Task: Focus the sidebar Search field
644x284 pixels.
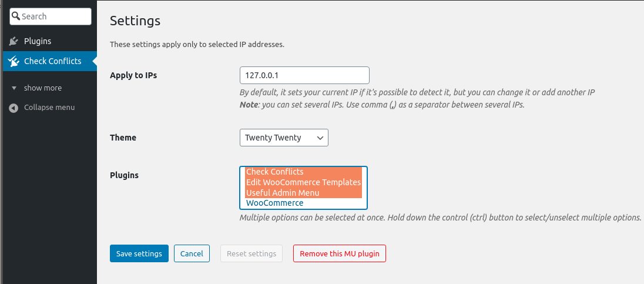Action: coord(51,16)
